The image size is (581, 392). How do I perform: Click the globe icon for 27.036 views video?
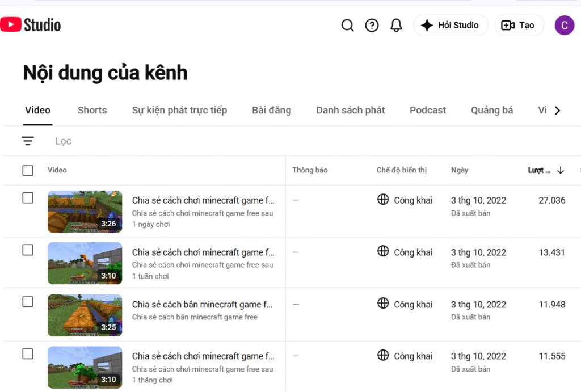(383, 199)
